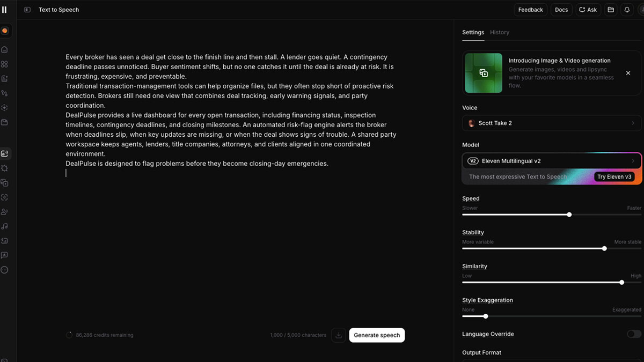This screenshot has width=644, height=362.
Task: Click the V2 badge in Model field
Action: coord(473,161)
